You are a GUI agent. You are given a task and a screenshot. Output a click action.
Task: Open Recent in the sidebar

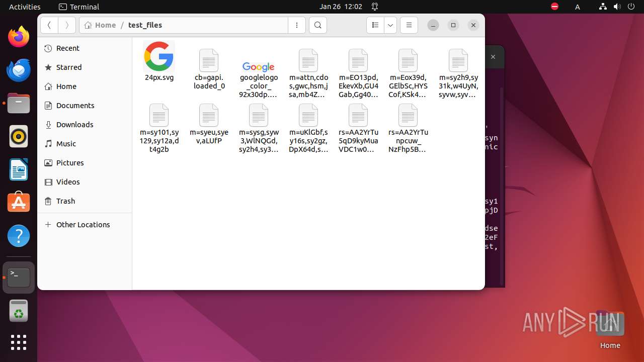point(85,48)
